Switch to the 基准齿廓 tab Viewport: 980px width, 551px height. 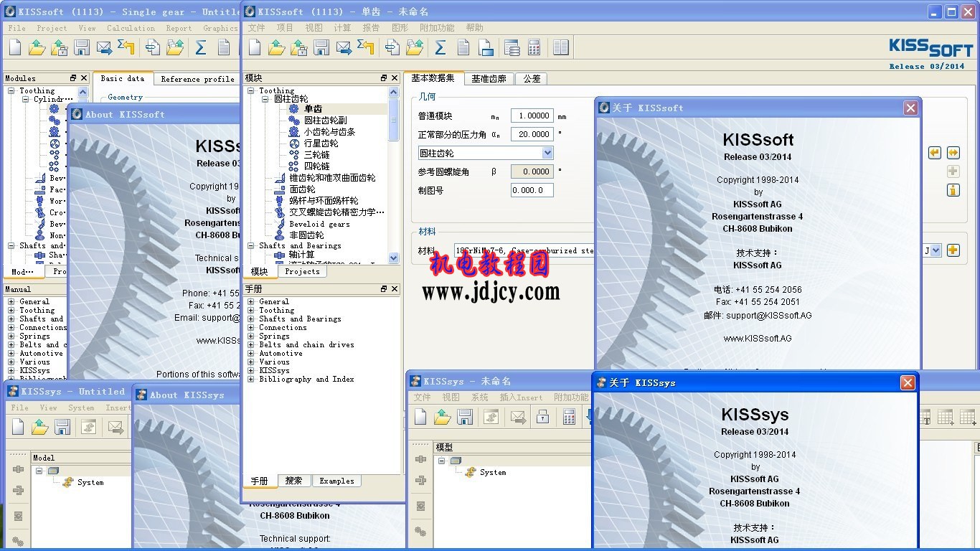489,79
